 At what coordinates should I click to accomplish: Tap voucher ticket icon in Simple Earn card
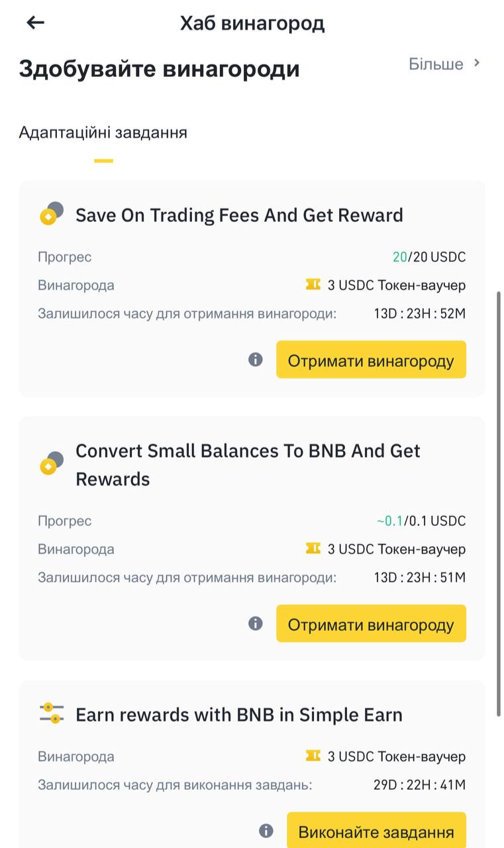click(313, 756)
